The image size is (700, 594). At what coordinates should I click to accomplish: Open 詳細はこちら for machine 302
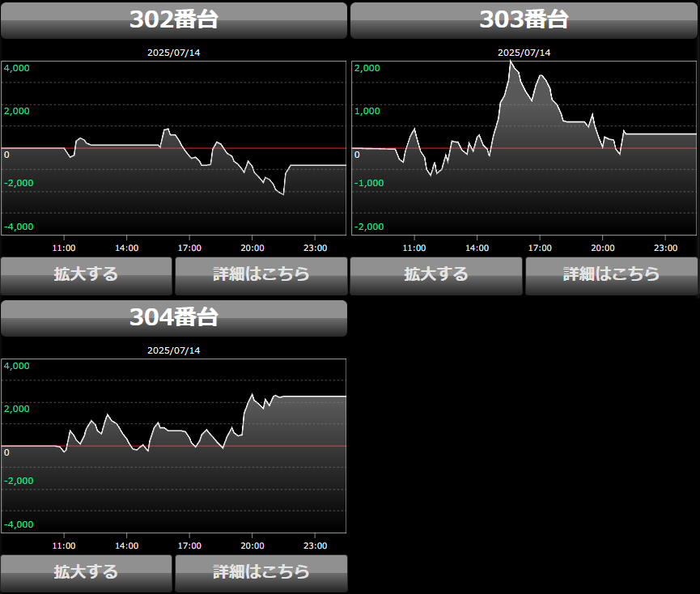pos(261,276)
